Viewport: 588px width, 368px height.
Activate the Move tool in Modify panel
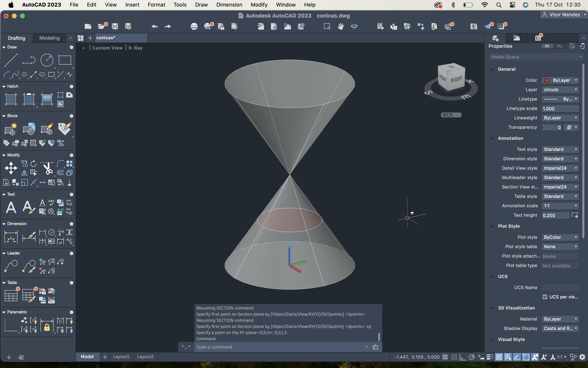11,168
